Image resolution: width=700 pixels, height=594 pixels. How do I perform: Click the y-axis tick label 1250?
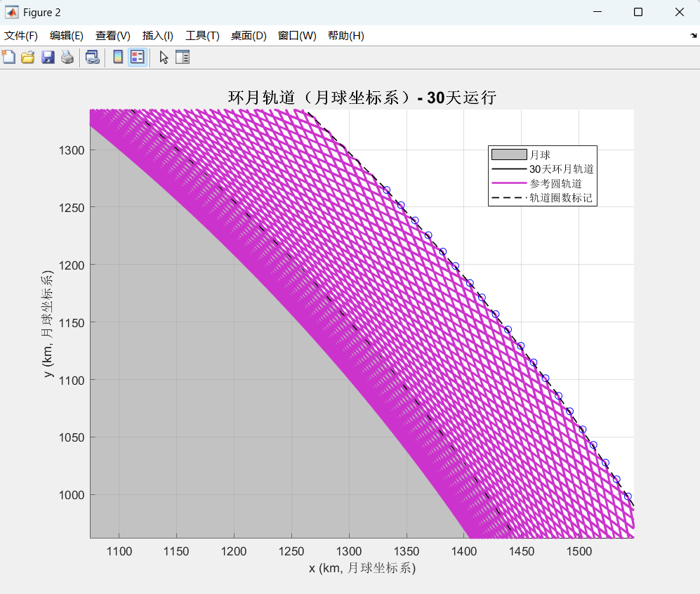point(72,208)
